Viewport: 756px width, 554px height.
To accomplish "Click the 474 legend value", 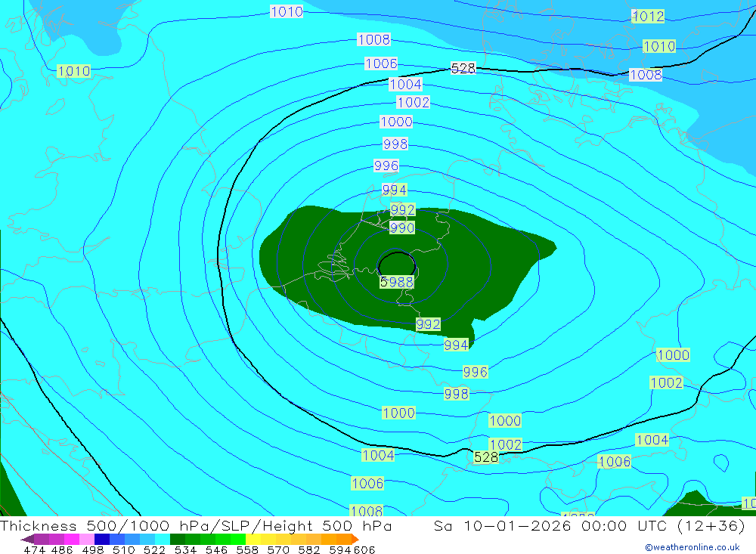I will coord(34,549).
